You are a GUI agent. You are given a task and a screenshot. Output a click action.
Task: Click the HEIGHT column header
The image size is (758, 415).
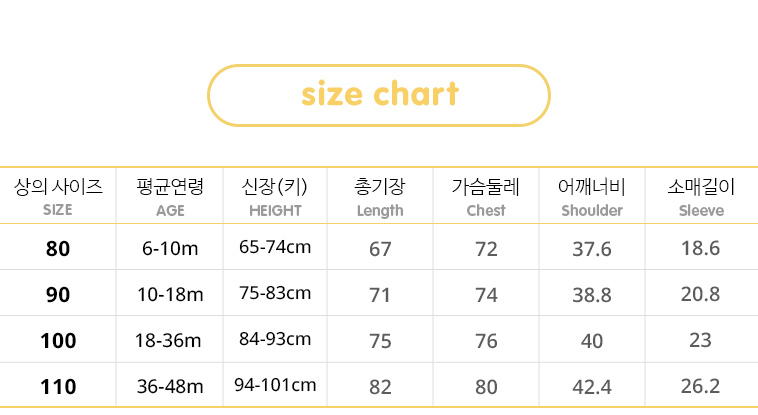coord(275,197)
